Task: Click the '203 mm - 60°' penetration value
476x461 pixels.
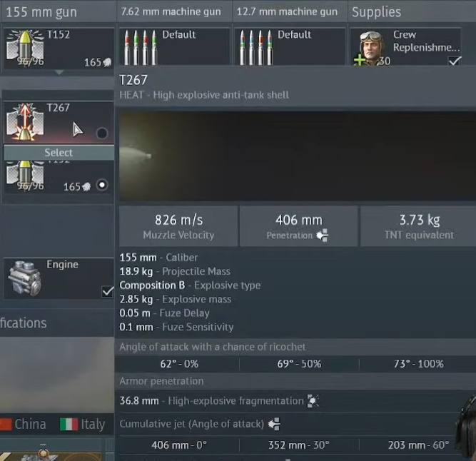Action: (419, 445)
